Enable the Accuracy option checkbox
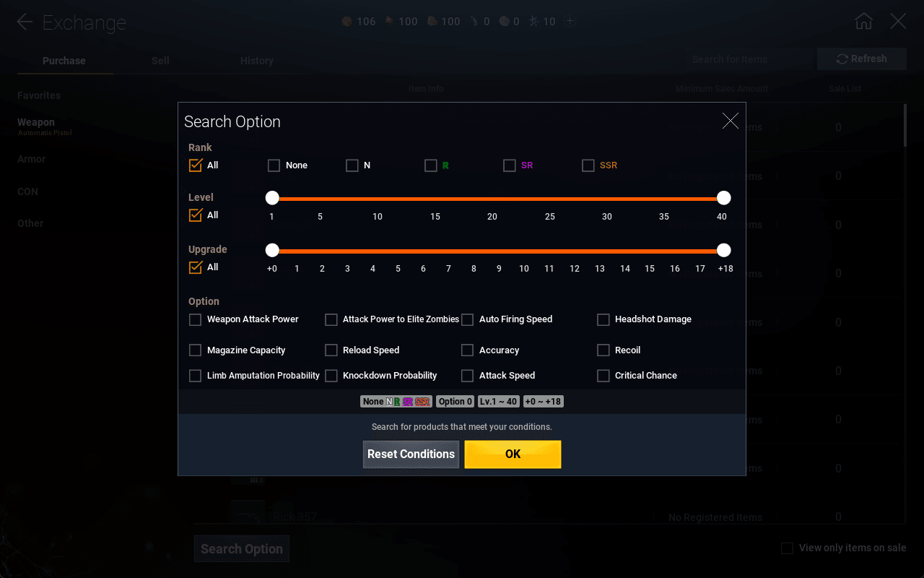 coord(468,350)
